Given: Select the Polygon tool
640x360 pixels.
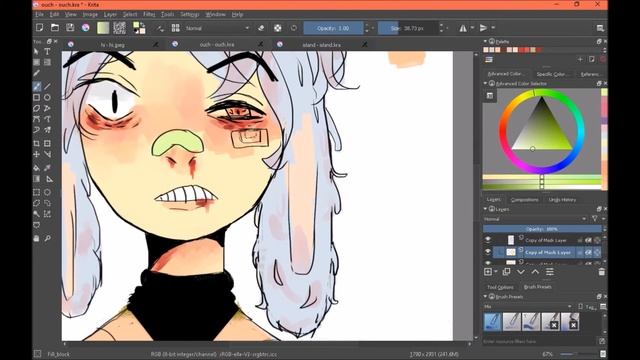Looking at the screenshot, I should point(36,108).
